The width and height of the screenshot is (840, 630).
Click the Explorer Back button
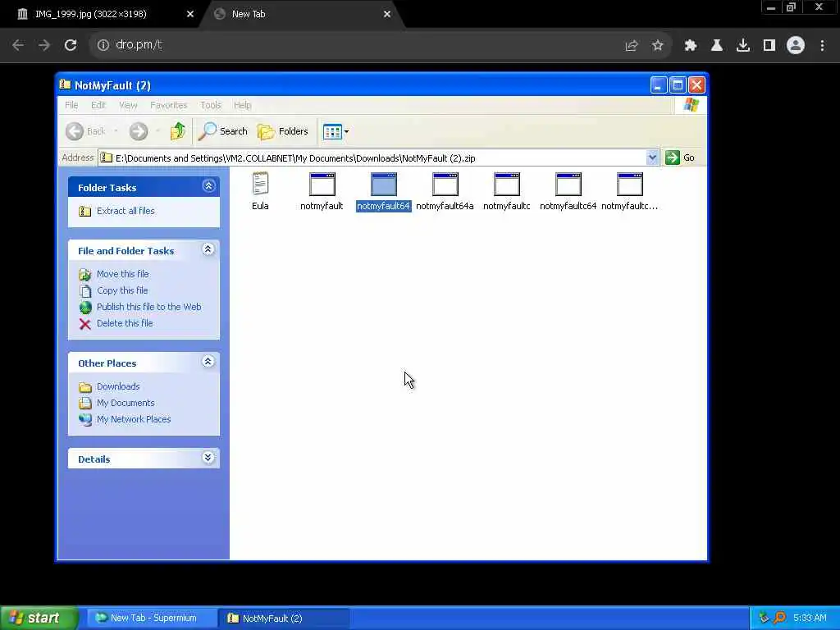click(x=85, y=131)
